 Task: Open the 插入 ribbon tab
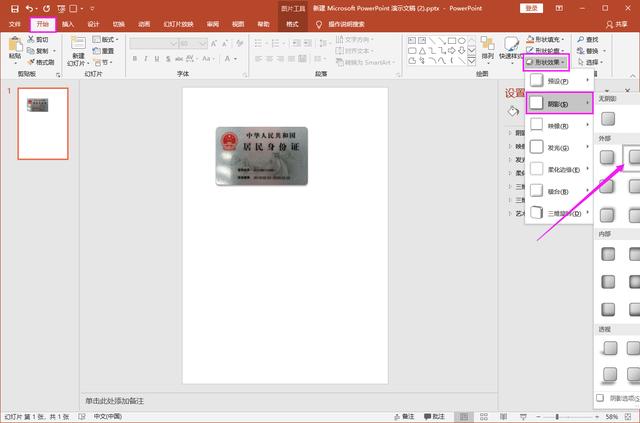67,23
